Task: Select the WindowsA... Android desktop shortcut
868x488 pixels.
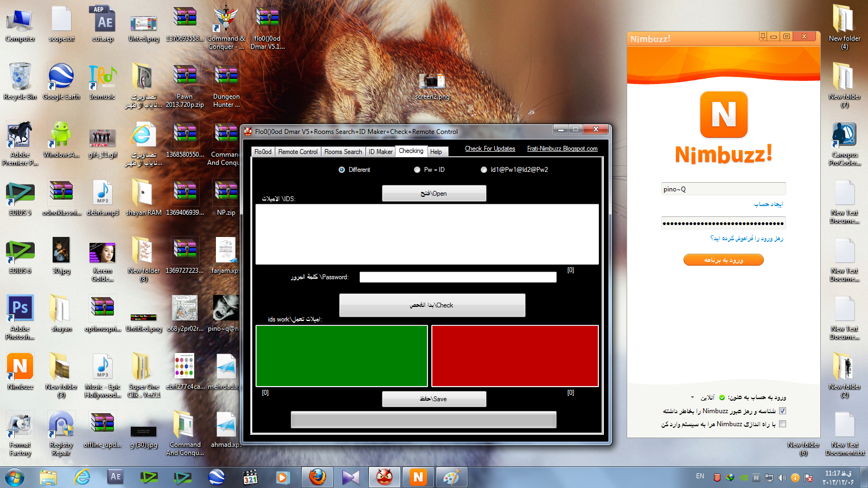Action: tap(61, 140)
